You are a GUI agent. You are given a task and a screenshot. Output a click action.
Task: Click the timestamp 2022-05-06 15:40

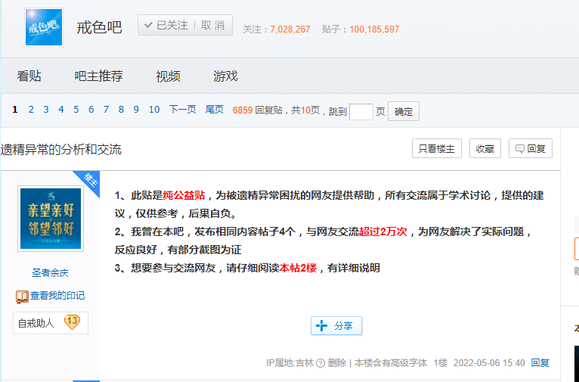[489, 363]
